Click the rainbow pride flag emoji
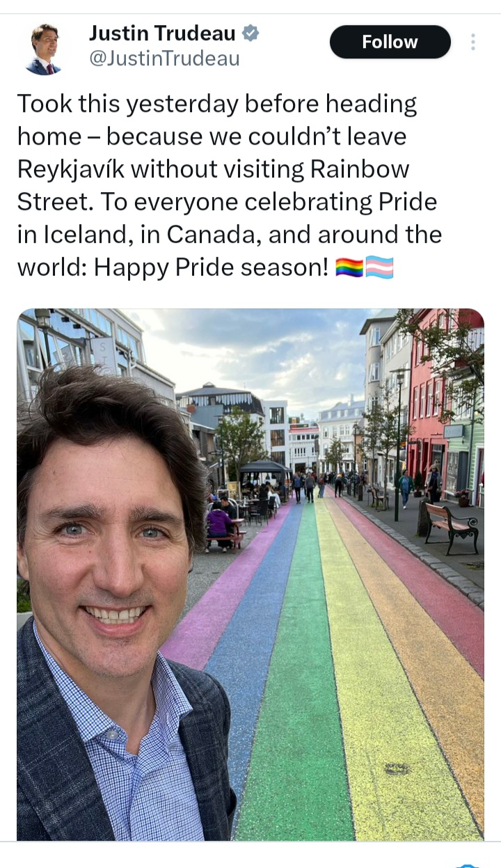Viewport: 501px width, 868px height. coord(349,267)
